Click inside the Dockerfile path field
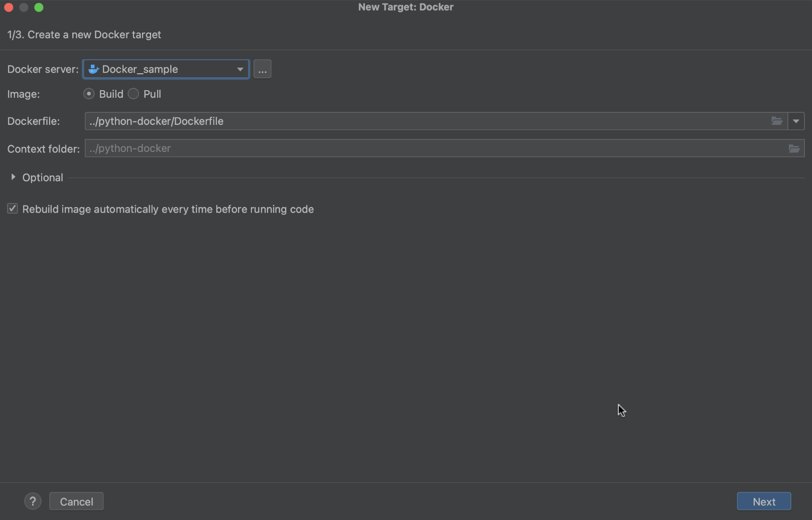812x520 pixels. pos(427,121)
